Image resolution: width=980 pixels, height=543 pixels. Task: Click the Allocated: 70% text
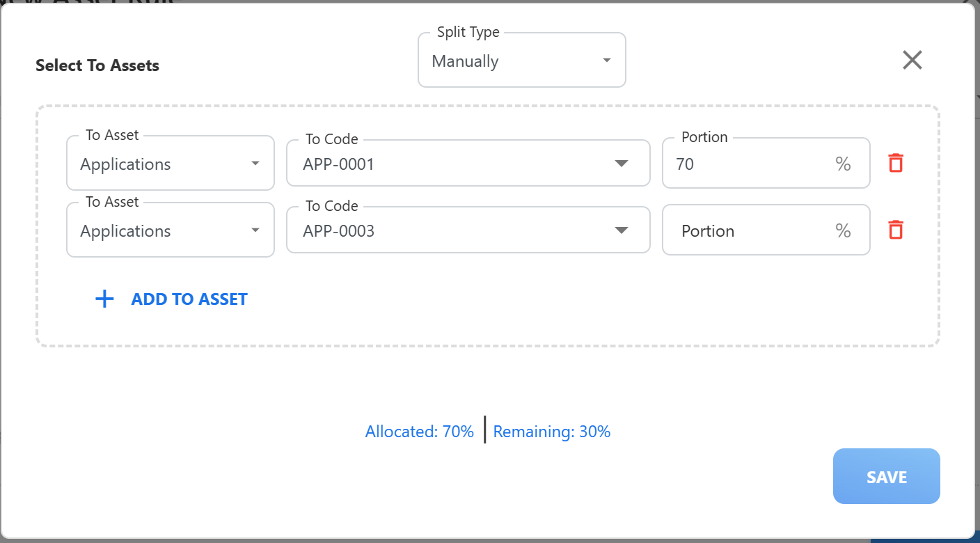(419, 432)
